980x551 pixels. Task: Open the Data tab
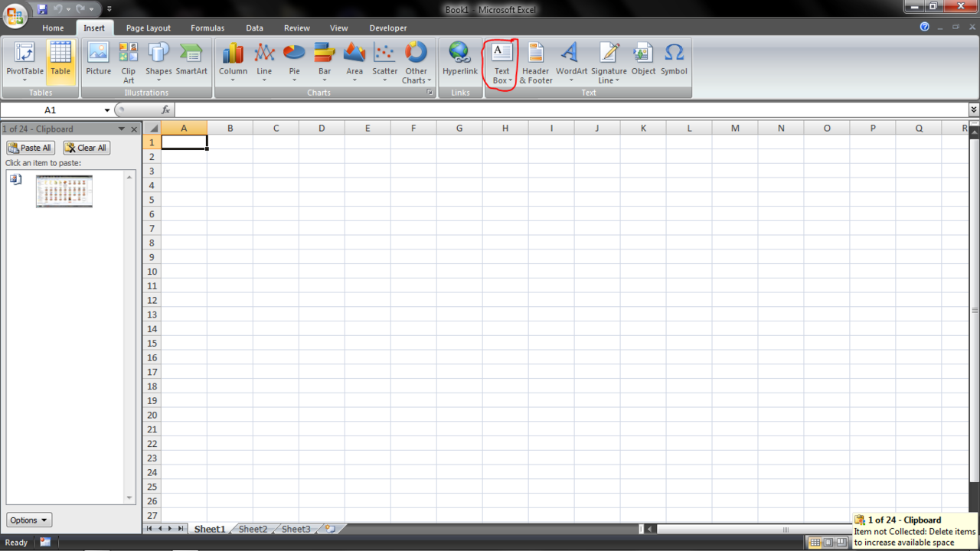(254, 28)
